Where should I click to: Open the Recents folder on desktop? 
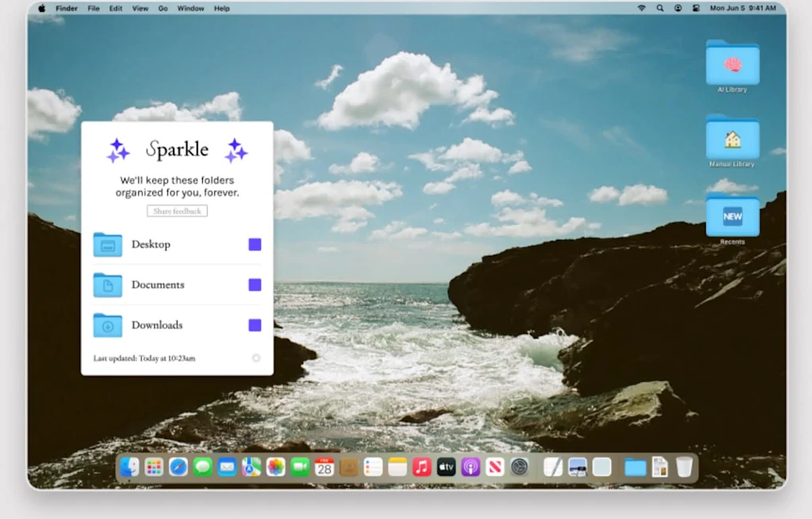732,216
